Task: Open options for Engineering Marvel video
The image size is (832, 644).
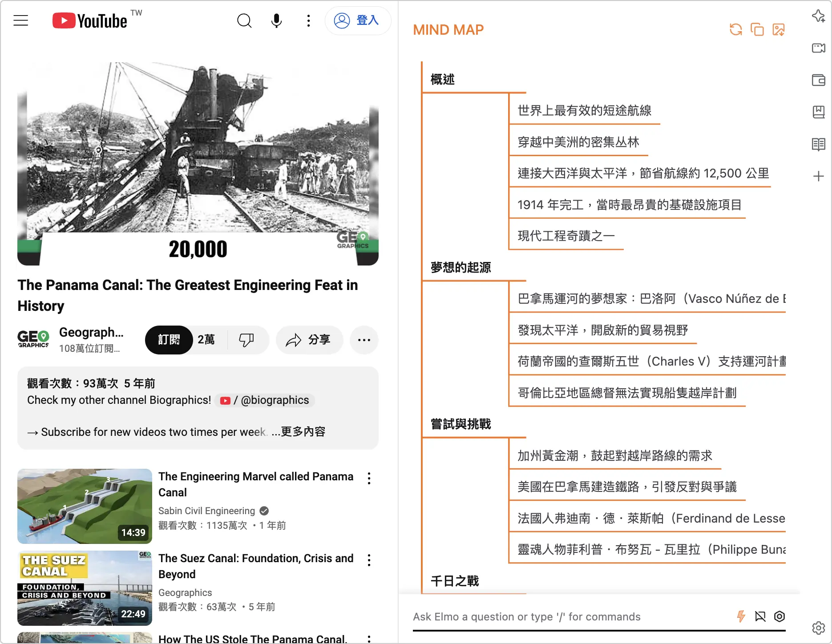Action: tap(369, 479)
